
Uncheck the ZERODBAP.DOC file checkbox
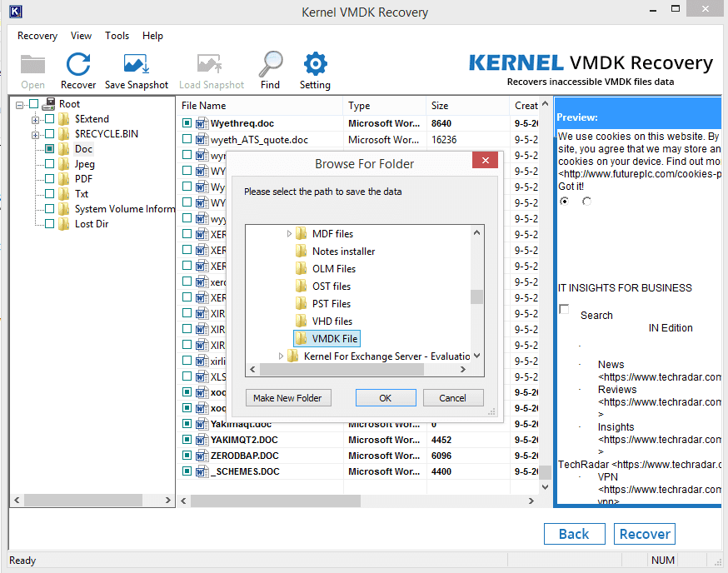tap(187, 455)
